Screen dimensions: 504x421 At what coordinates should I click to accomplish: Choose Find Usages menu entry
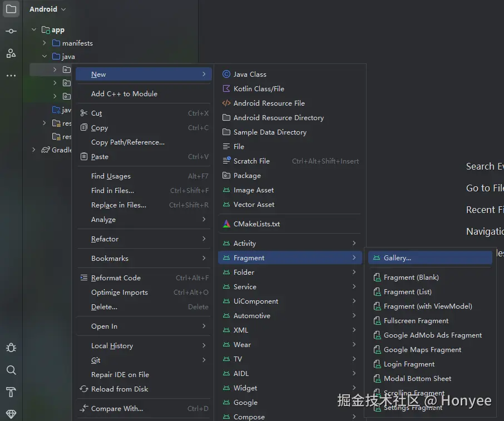click(144, 176)
